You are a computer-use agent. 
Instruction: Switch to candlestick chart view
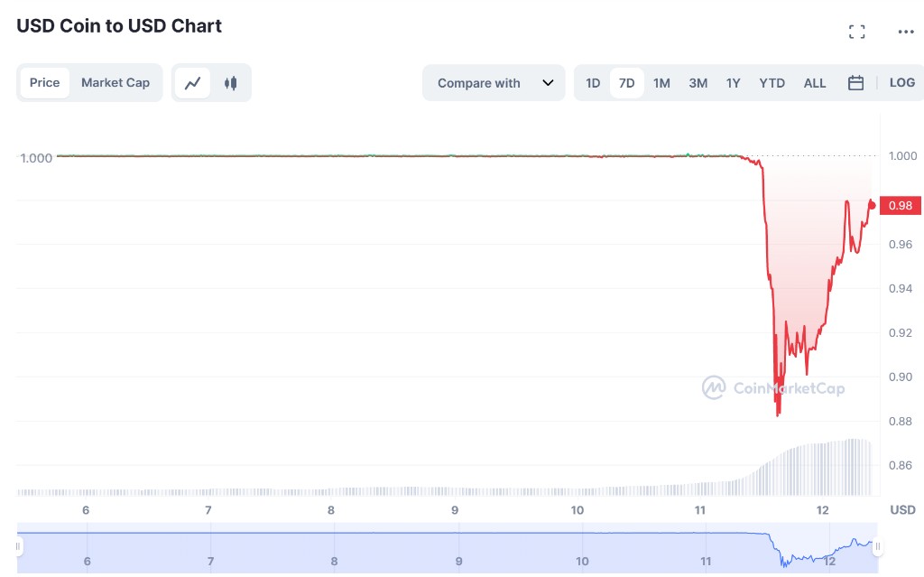pos(231,83)
